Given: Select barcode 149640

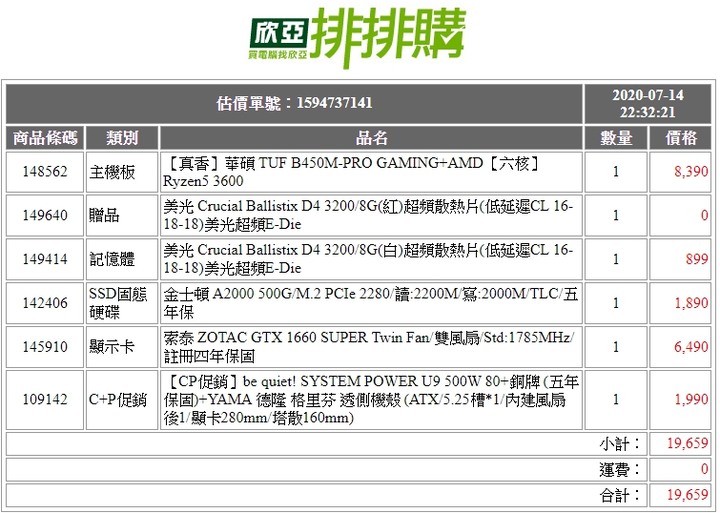Looking at the screenshot, I should point(45,215).
